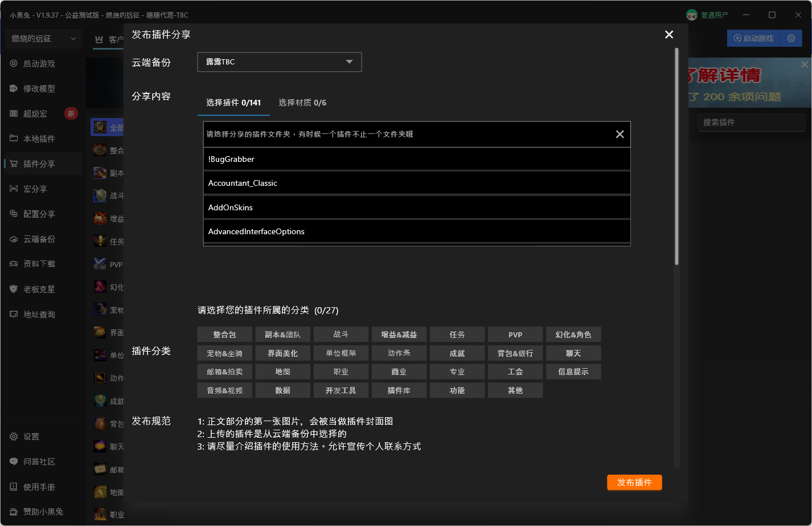Click the 搜索插件 search field
Screen dimensions: 812x526
752,123
